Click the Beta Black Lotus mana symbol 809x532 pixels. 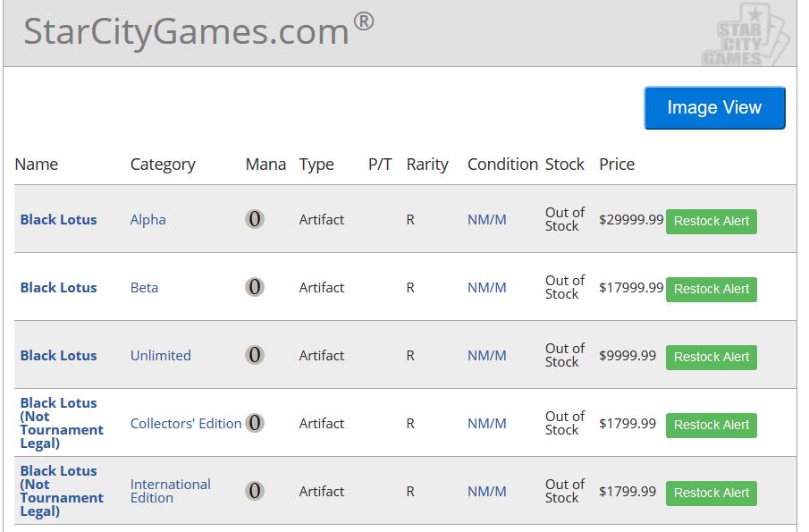255,287
